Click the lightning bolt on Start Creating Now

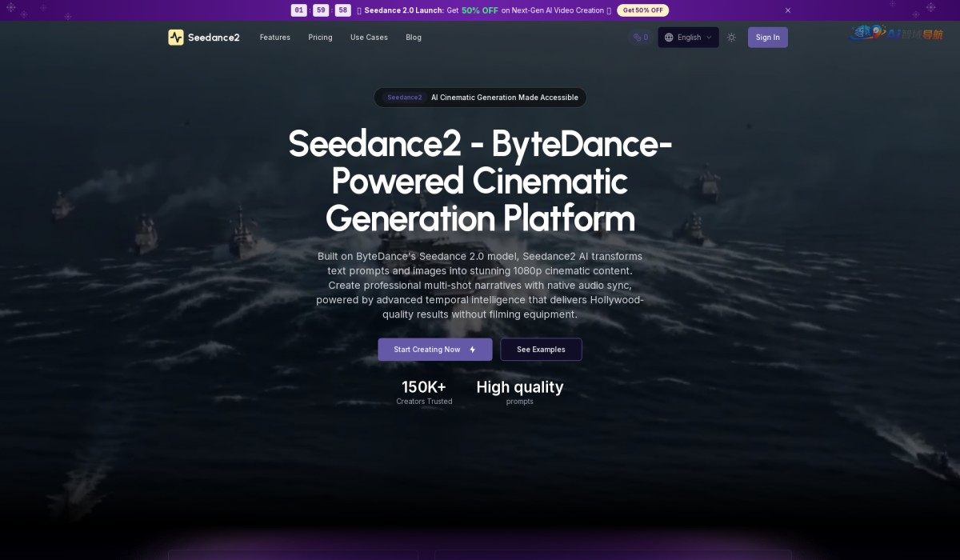(x=472, y=350)
